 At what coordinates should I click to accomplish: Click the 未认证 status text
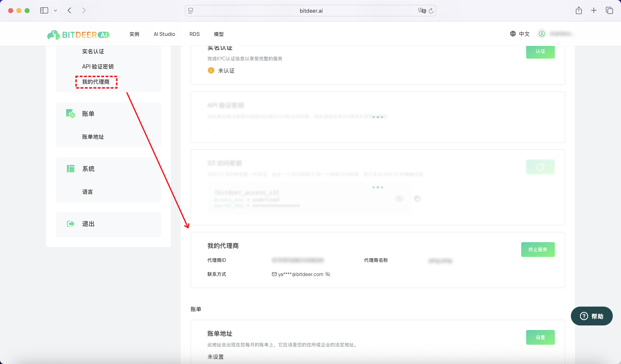226,71
